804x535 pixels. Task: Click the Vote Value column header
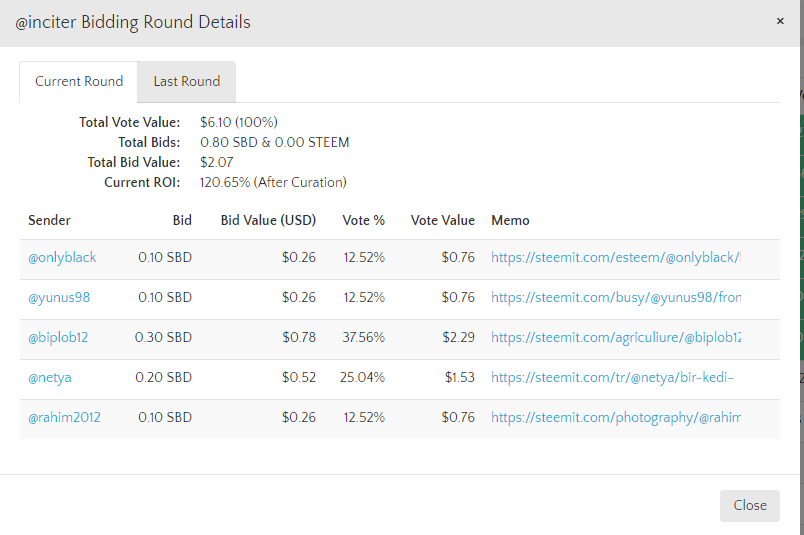[x=443, y=220]
